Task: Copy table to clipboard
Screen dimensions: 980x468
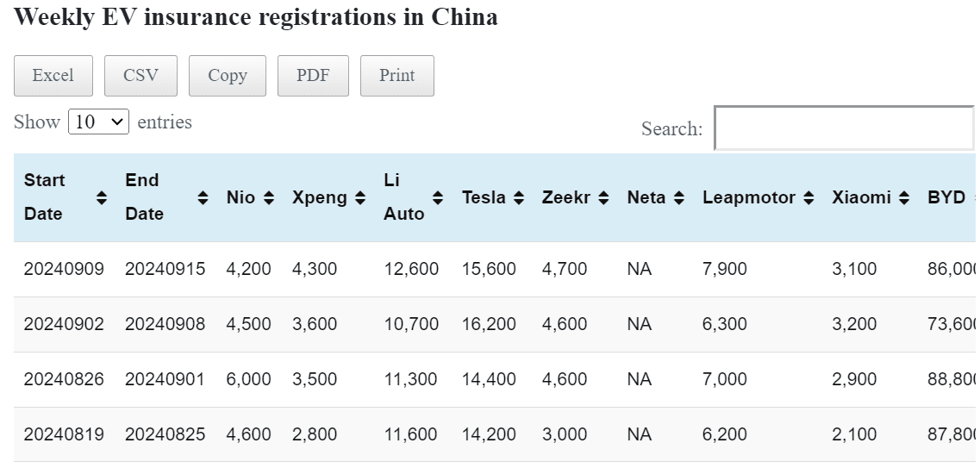Action: click(228, 76)
